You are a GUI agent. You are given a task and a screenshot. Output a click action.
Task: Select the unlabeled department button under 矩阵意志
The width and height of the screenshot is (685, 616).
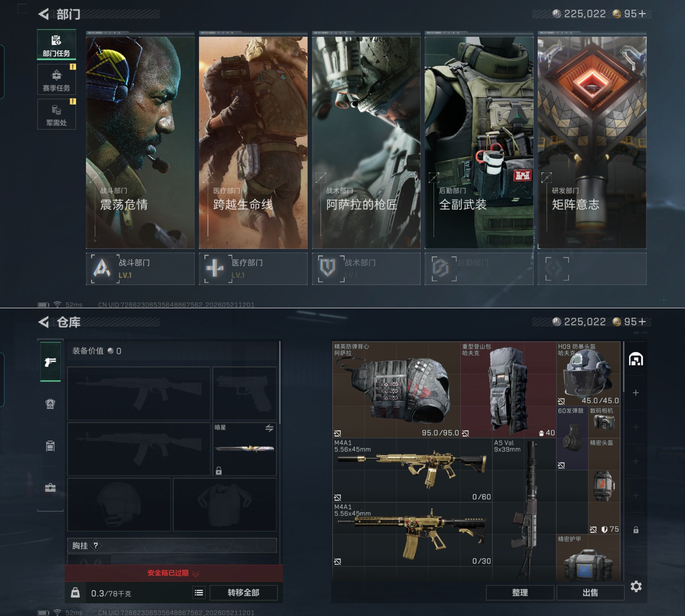coord(592,269)
